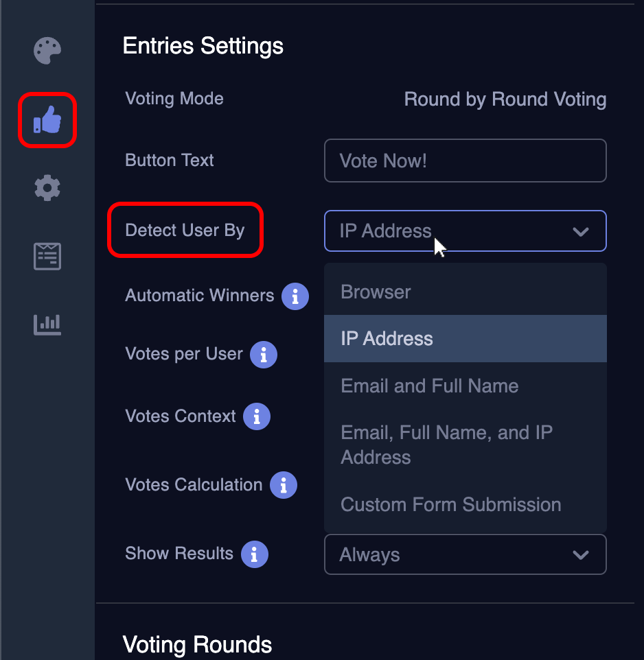Click the Votes Calculation info icon
This screenshot has height=660, width=644.
pyautogui.click(x=284, y=485)
